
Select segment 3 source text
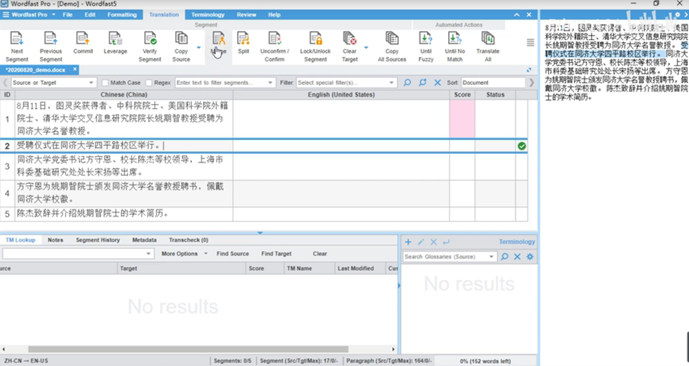(120, 166)
